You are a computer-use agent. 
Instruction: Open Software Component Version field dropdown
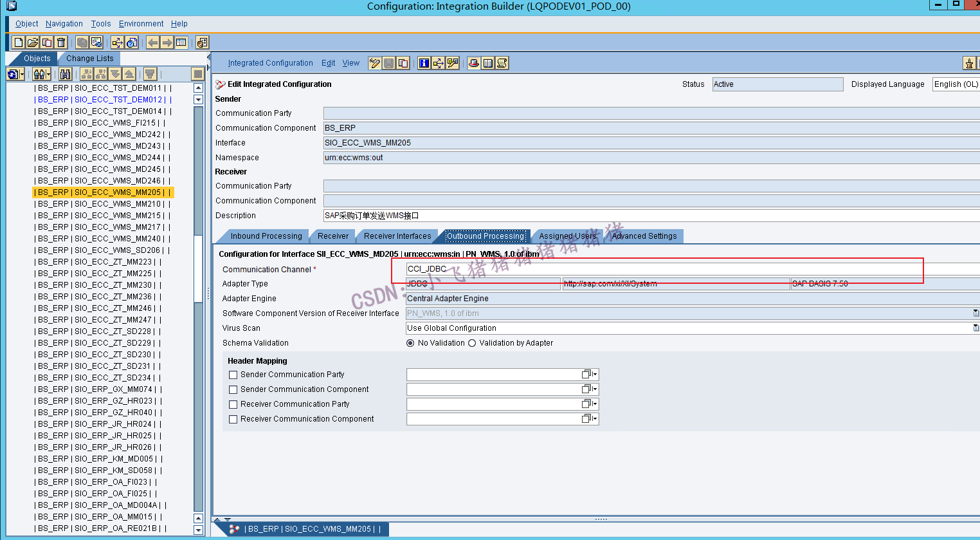tap(975, 313)
